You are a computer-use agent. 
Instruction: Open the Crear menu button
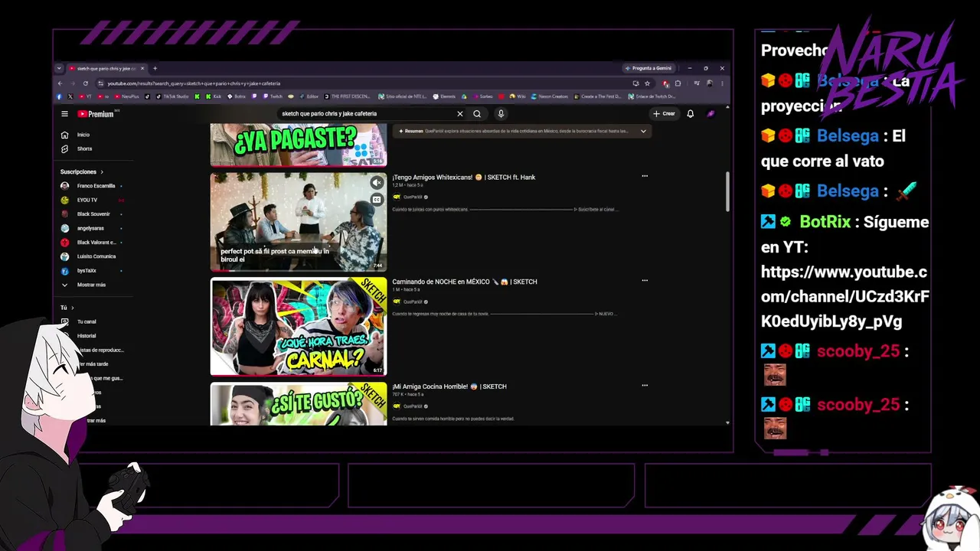click(664, 114)
